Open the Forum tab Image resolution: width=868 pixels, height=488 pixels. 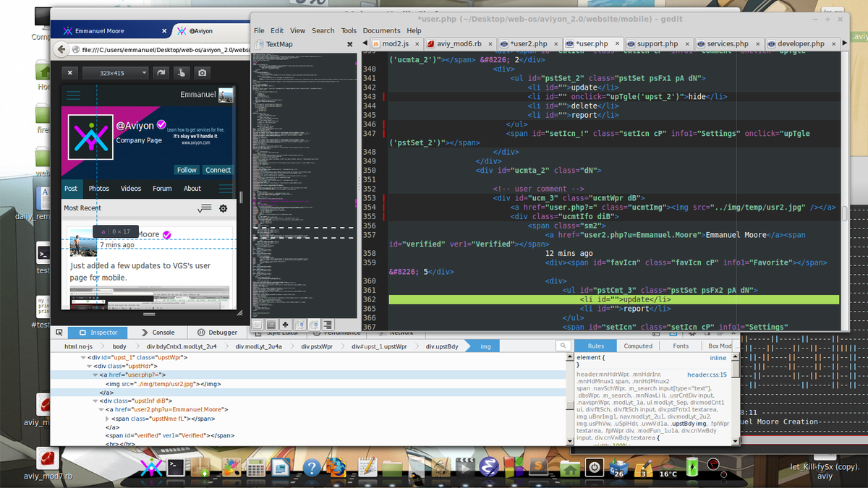(x=162, y=188)
